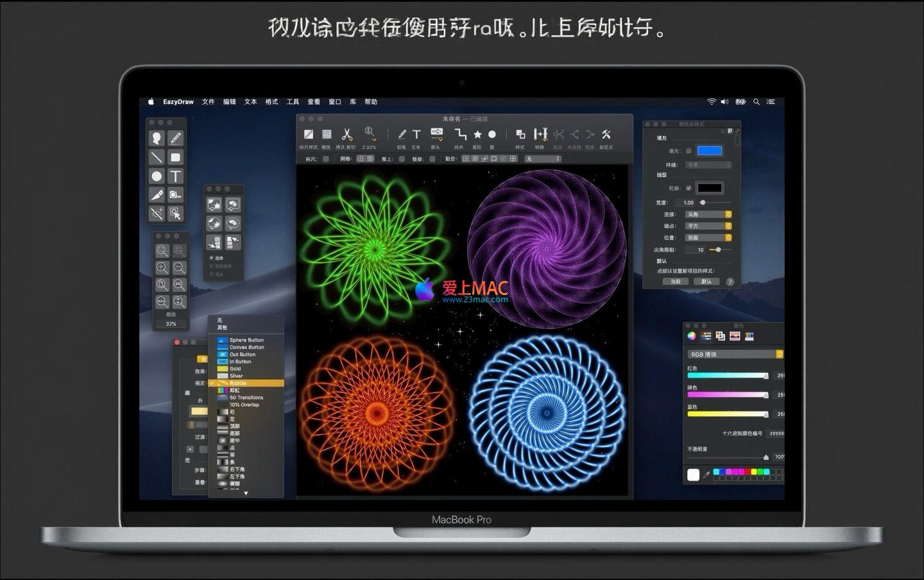Click the 默认 default button
The image size is (924, 580).
[x=706, y=282]
